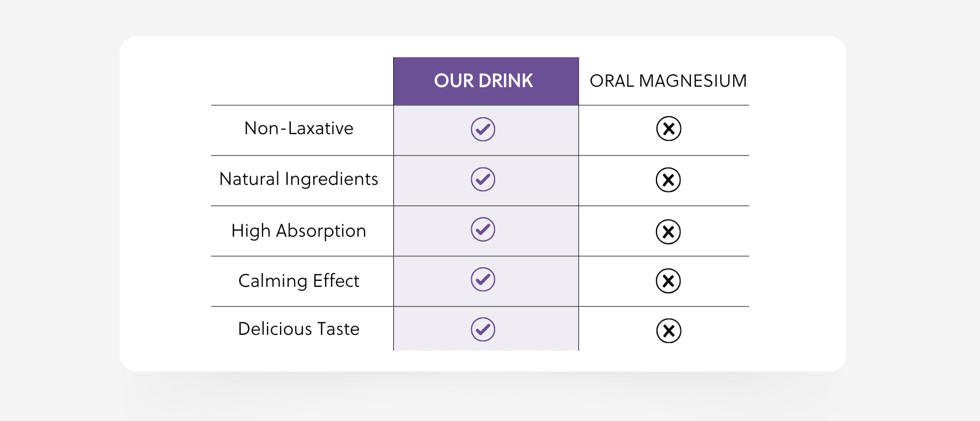Click the OUR DRINK header text
Image resolution: width=980 pixels, height=421 pixels.
(483, 81)
